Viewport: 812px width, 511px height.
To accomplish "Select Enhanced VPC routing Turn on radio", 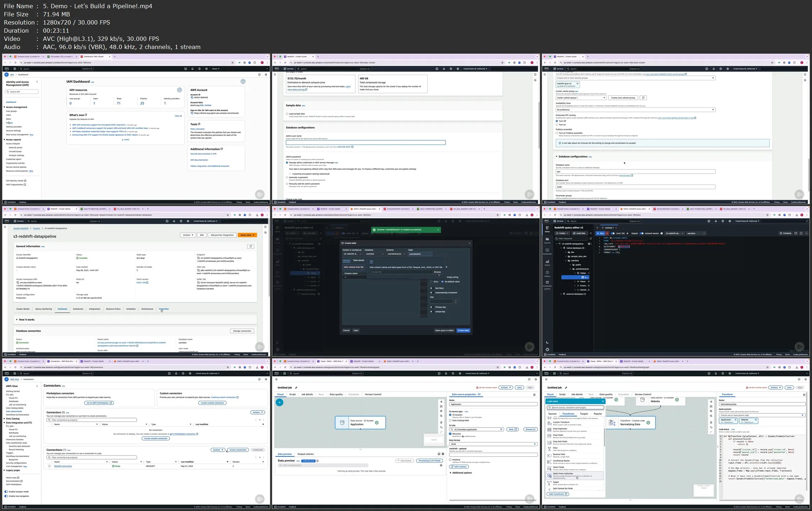I will click(557, 125).
